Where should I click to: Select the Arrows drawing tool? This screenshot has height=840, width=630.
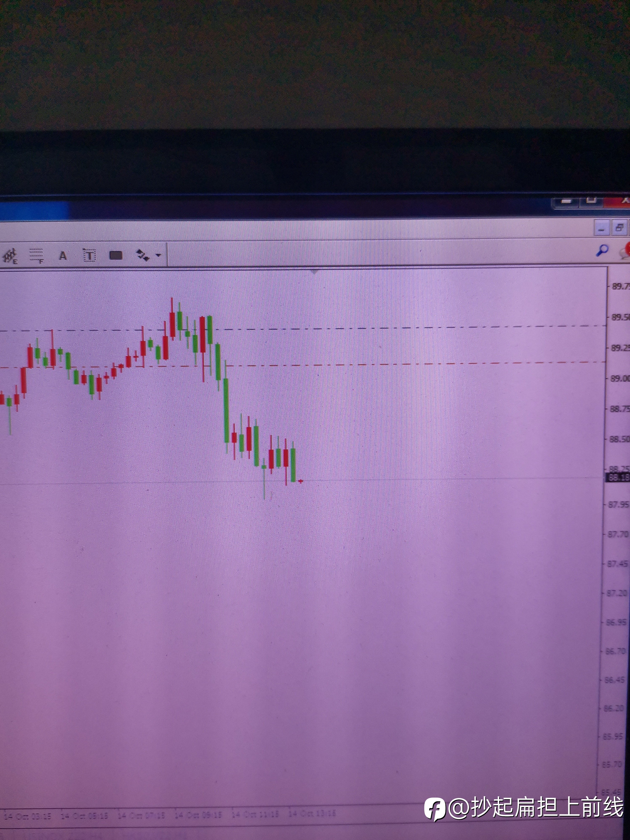(143, 255)
